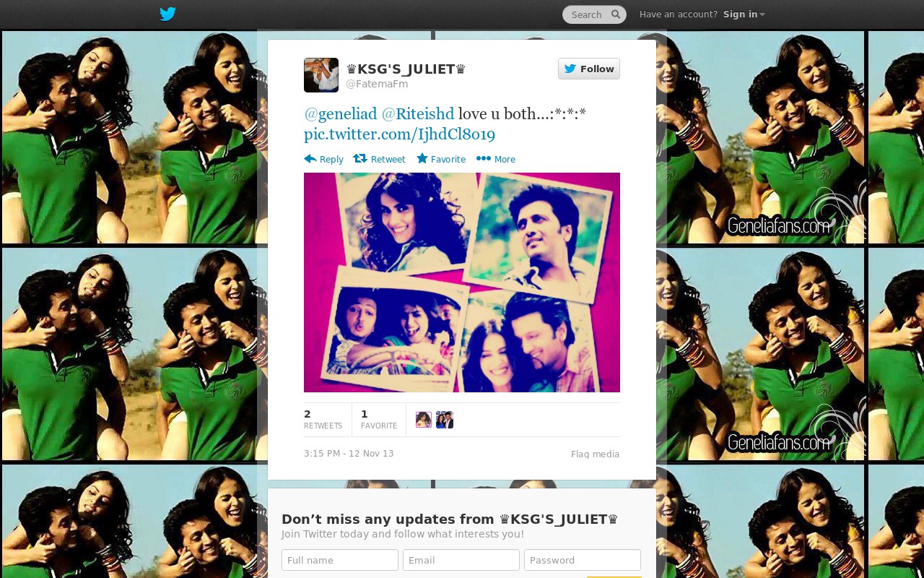Viewport: 924px width, 578px height.
Task: Click the Password input field
Action: click(583, 560)
